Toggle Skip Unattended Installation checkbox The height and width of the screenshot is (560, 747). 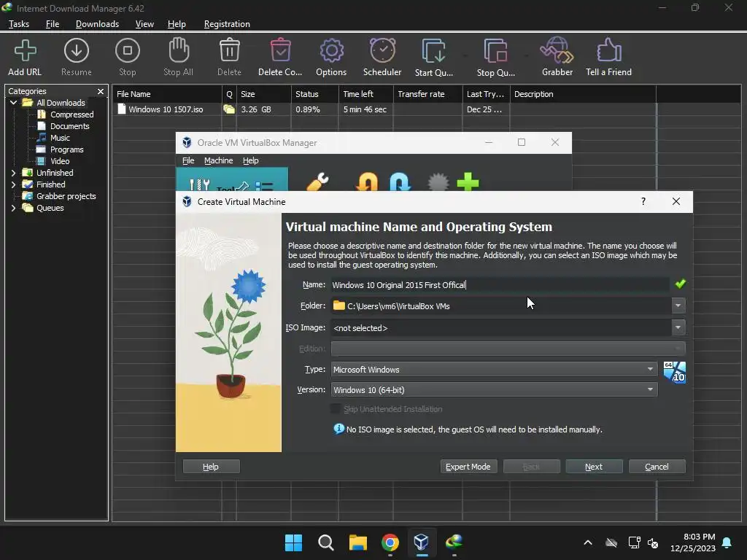pos(336,409)
